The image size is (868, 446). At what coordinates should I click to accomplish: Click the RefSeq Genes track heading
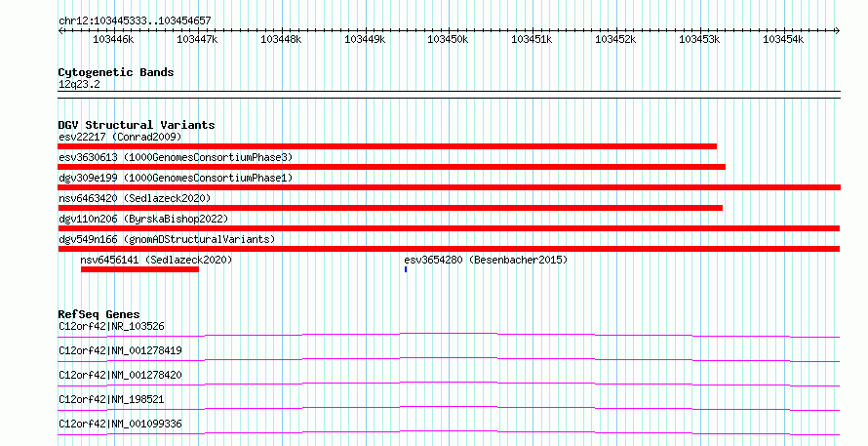click(x=99, y=314)
